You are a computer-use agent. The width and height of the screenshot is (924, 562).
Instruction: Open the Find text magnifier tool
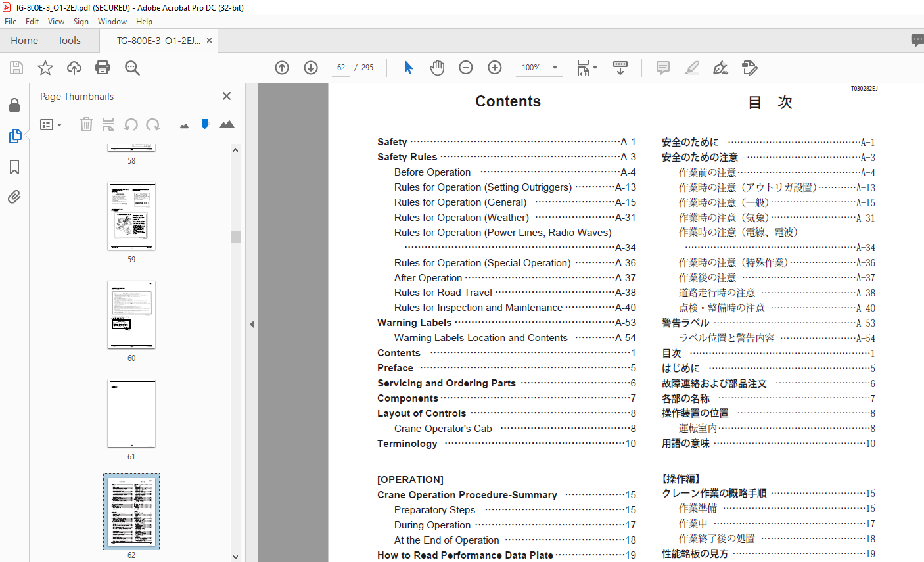point(132,68)
